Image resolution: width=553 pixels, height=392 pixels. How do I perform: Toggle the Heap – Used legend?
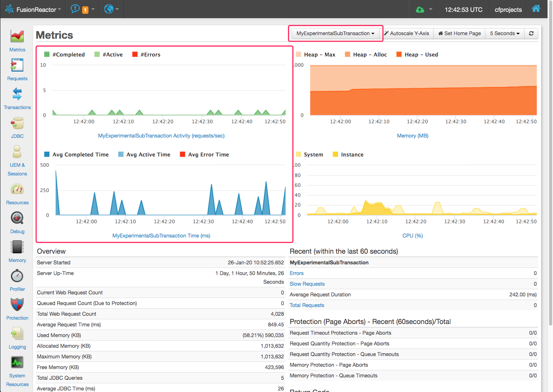pos(417,55)
